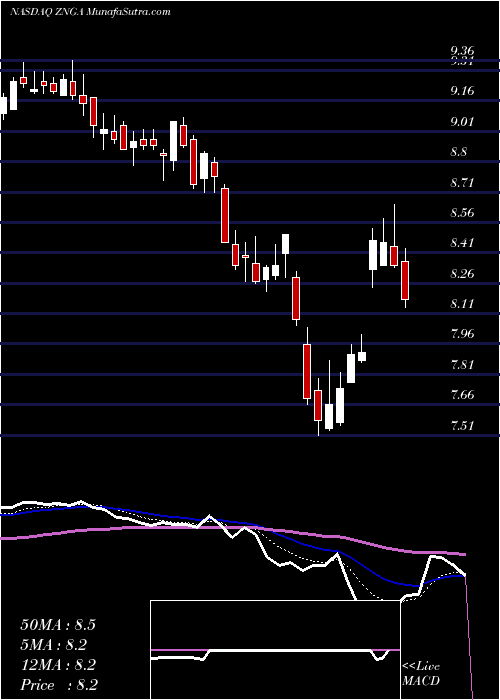Click the 8.41 price axis label
Image resolution: width=500 pixels, height=700 pixels.
coord(462,243)
